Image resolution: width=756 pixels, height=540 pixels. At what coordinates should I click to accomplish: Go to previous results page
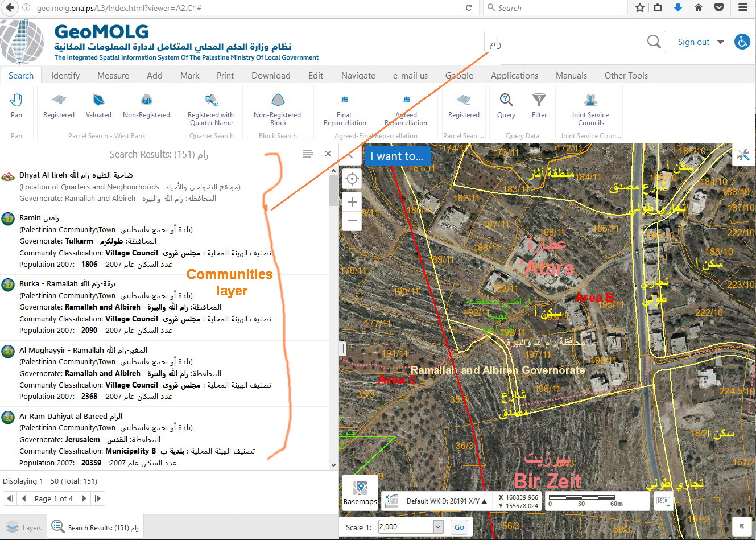(23, 498)
